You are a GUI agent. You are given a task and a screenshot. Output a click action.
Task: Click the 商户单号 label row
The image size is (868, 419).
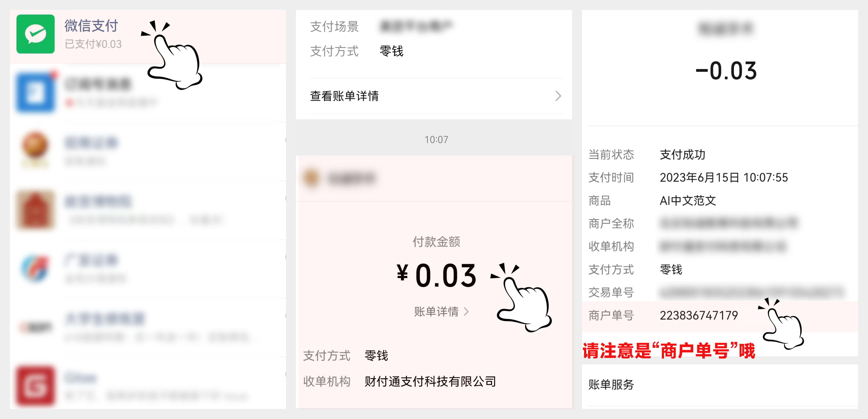pos(719,315)
